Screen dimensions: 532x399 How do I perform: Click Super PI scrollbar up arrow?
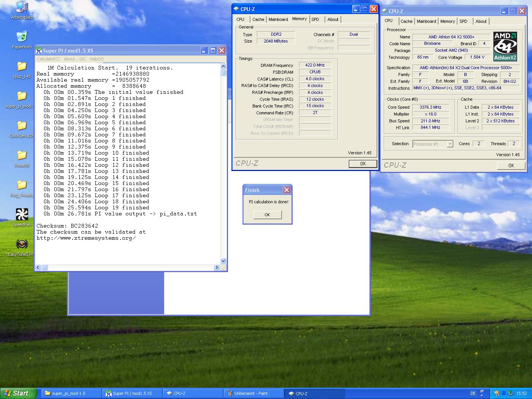click(223, 66)
